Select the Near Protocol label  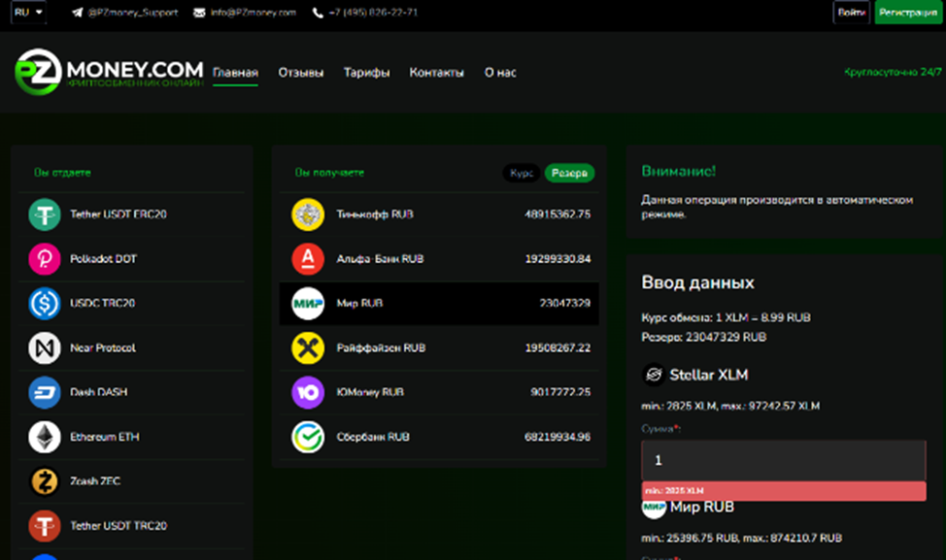pos(103,347)
